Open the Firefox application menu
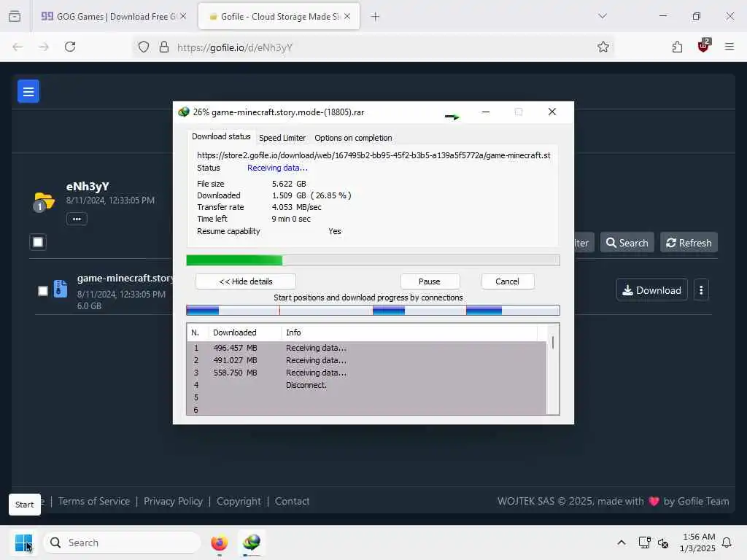 (x=729, y=47)
